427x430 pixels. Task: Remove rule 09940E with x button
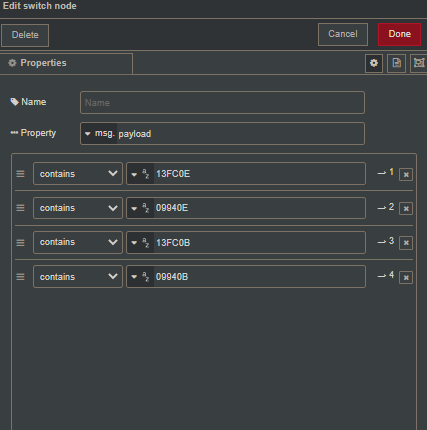pos(406,209)
